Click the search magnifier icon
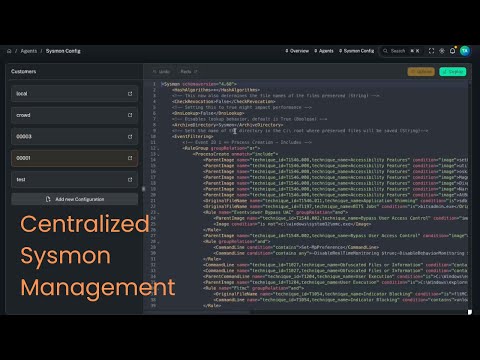The image size is (480, 360). [385, 51]
